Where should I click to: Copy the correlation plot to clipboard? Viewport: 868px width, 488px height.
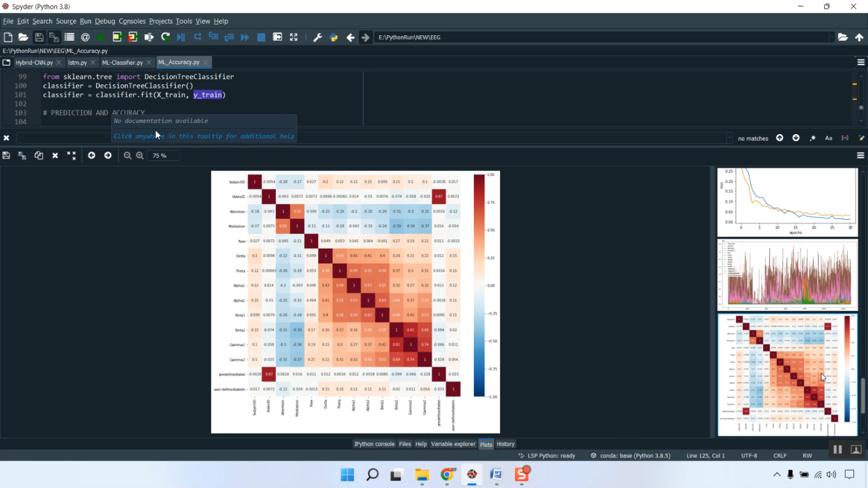tap(39, 155)
